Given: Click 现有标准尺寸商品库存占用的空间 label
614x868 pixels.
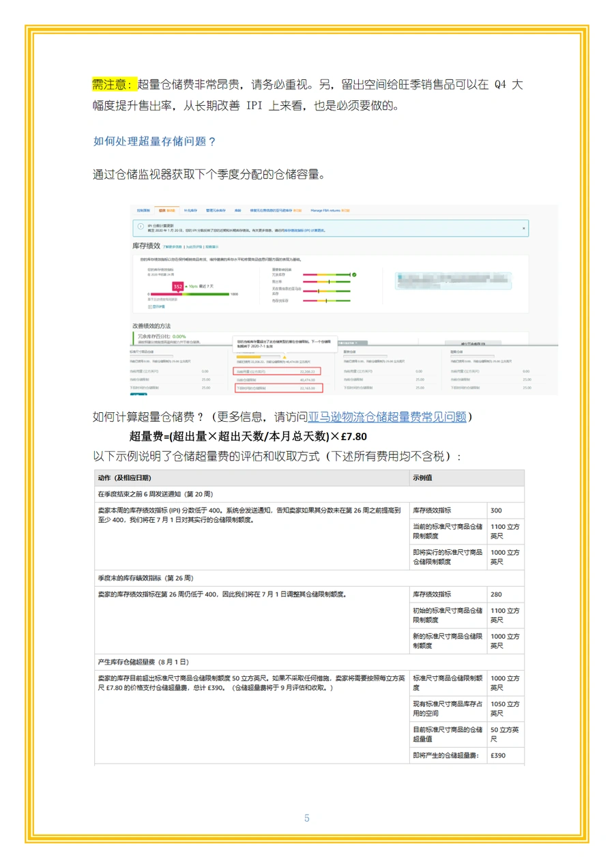Looking at the screenshot, I should click(x=448, y=708).
